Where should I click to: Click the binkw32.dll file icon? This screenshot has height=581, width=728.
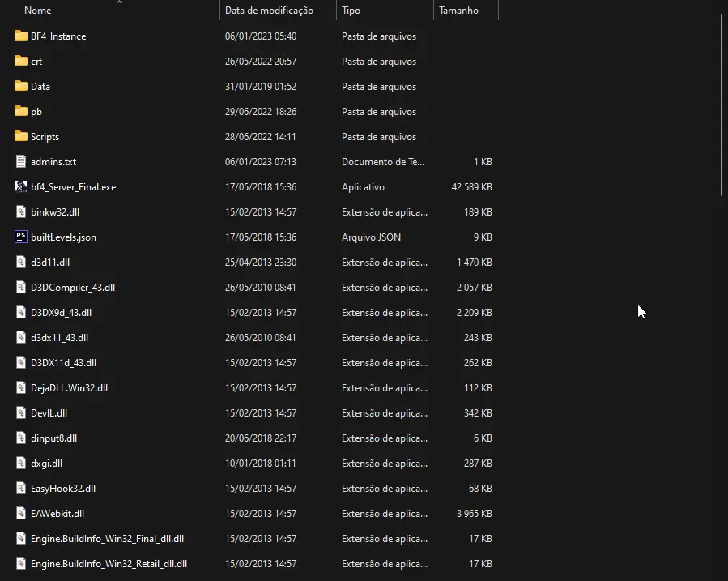coord(21,211)
